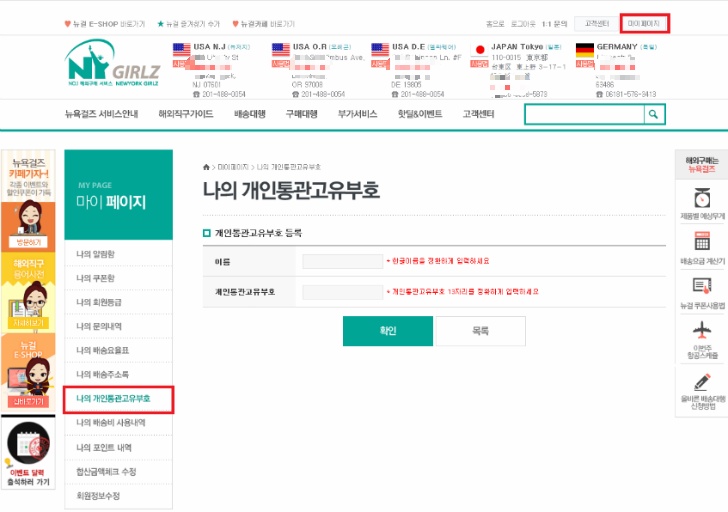Screen dimensions: 728x512
Task: Click the home icon in breadcrumb
Action: coord(206,167)
